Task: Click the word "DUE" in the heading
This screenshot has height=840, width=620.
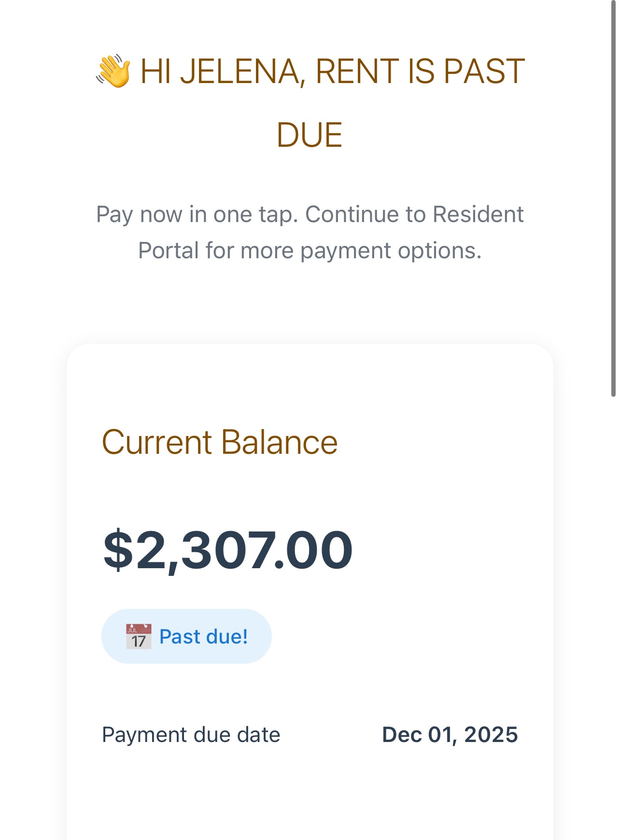Action: pyautogui.click(x=310, y=135)
